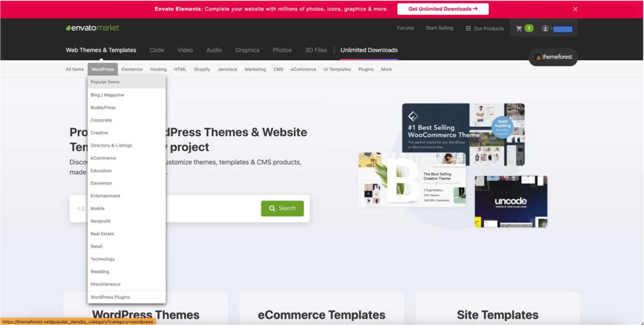Choose Education from the menu

pyautogui.click(x=127, y=170)
